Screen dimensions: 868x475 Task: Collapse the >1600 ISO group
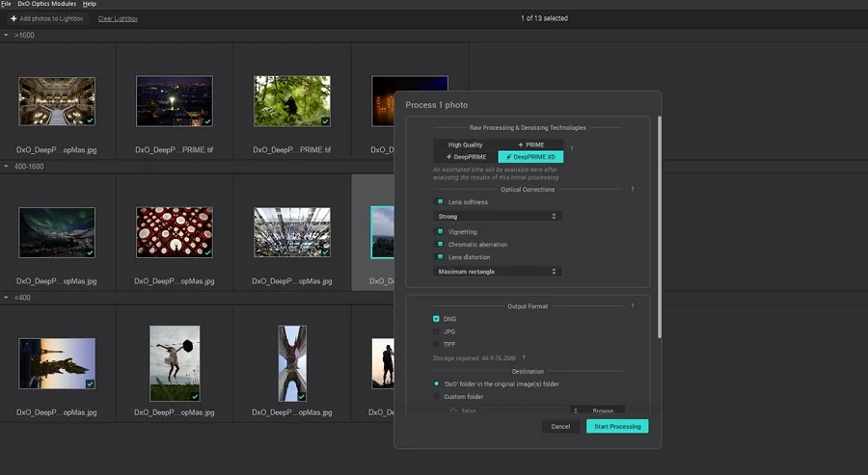(x=6, y=35)
